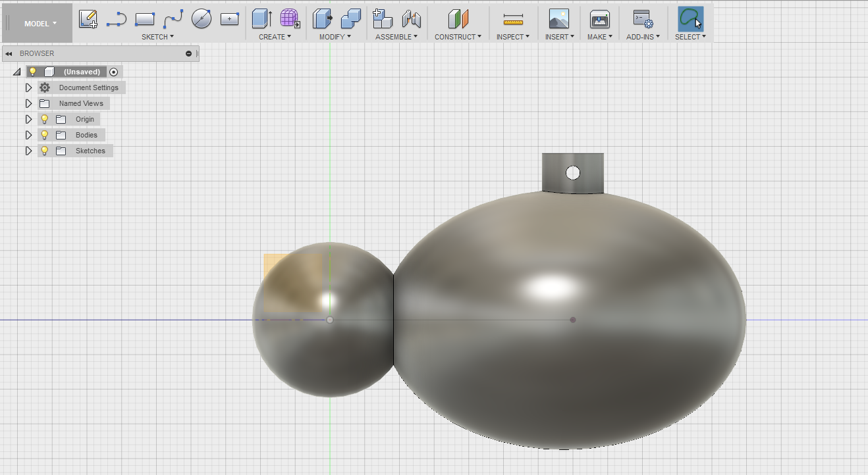Expand the Named Views node

[28, 103]
